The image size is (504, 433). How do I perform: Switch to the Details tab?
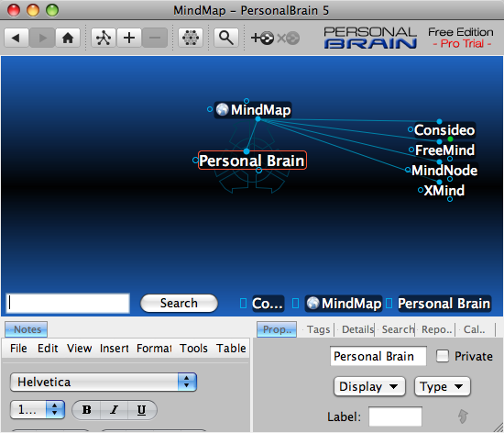point(357,329)
